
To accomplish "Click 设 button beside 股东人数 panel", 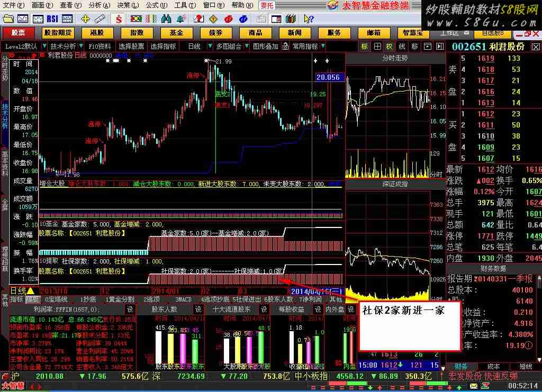I will [x=198, y=309].
